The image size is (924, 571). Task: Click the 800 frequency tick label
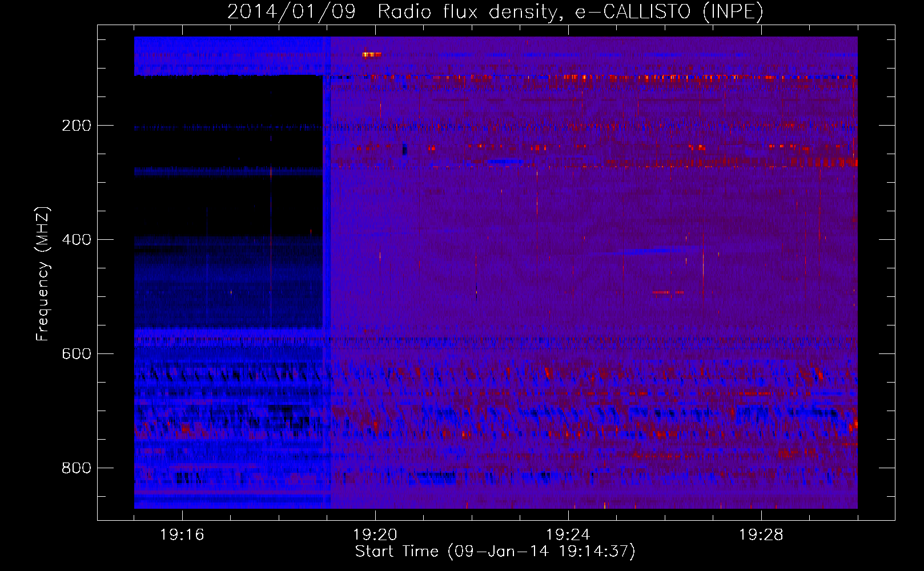(x=77, y=468)
